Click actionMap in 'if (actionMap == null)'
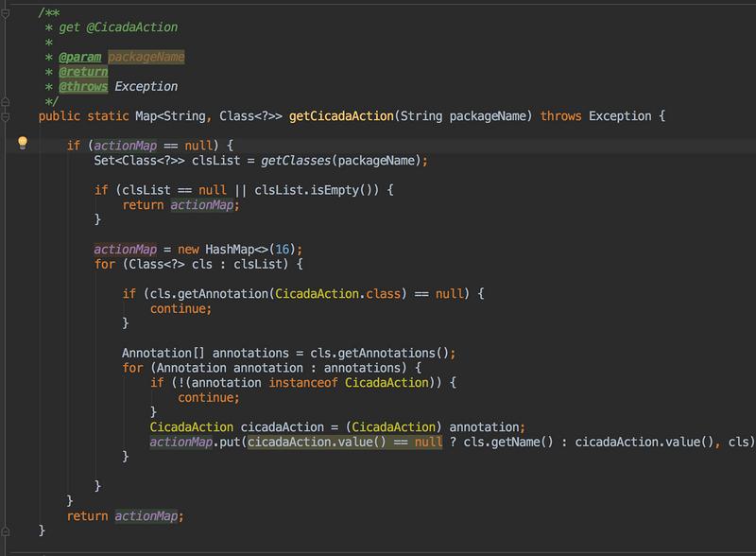Screen dimensions: 756x556 [126, 146]
